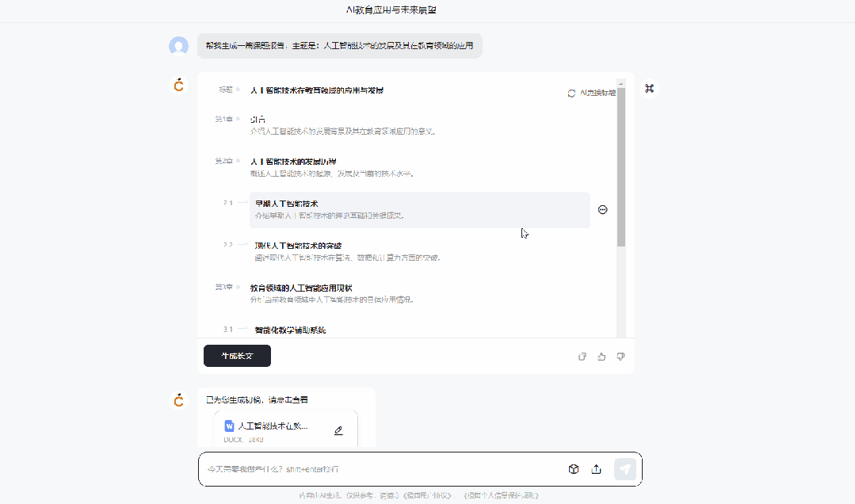Click the copy icon below the outline
The width and height of the screenshot is (855, 504).
(x=582, y=356)
